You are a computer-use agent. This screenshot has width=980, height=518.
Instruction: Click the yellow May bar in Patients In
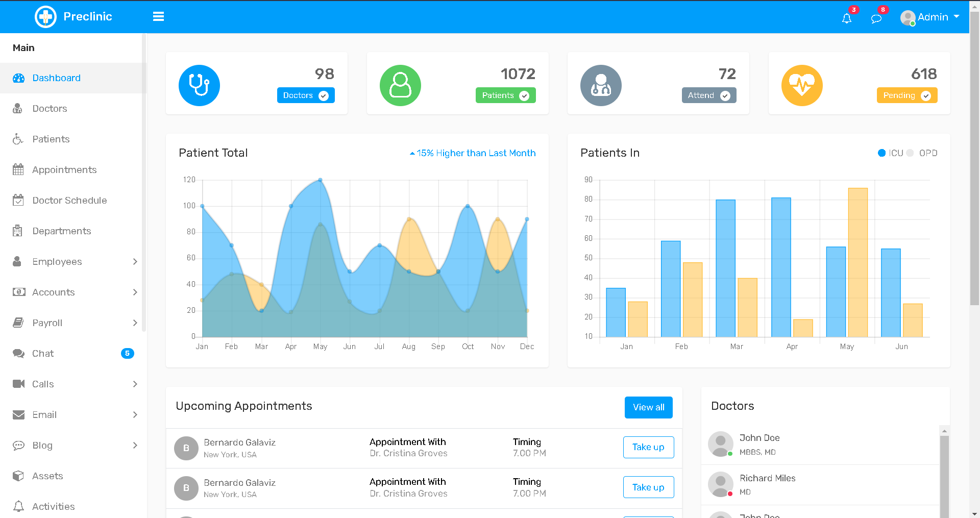[x=857, y=262]
